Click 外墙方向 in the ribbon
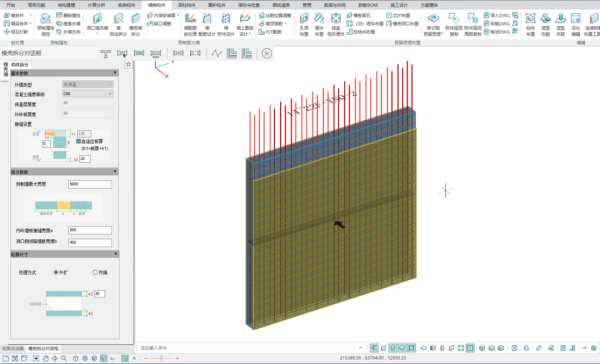 click(x=68, y=32)
